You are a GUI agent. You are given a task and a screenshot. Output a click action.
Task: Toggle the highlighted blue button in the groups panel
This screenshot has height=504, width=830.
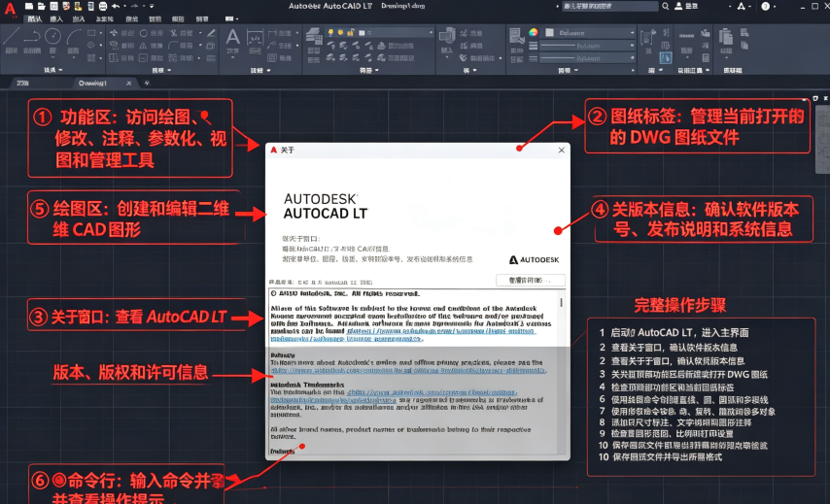pyautogui.click(x=666, y=57)
